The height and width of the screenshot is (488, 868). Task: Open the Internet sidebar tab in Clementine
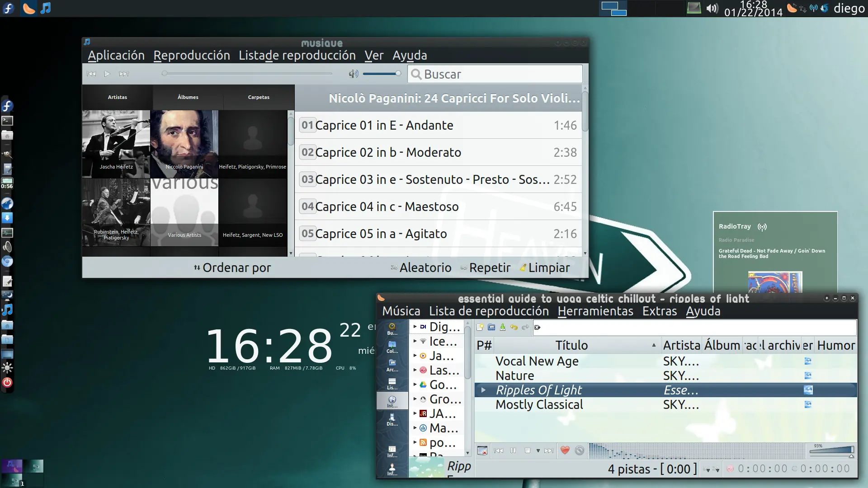pyautogui.click(x=392, y=401)
